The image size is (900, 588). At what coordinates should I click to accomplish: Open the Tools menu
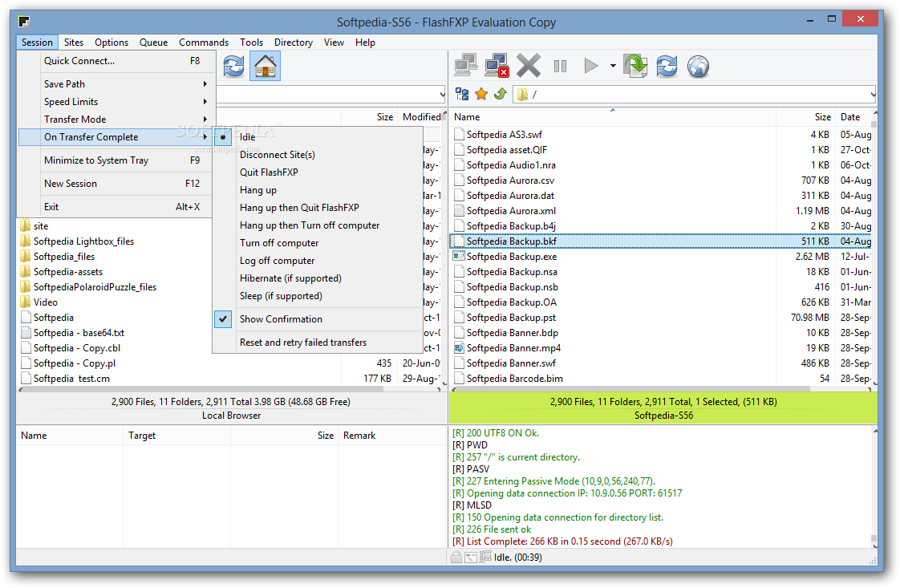tap(251, 42)
